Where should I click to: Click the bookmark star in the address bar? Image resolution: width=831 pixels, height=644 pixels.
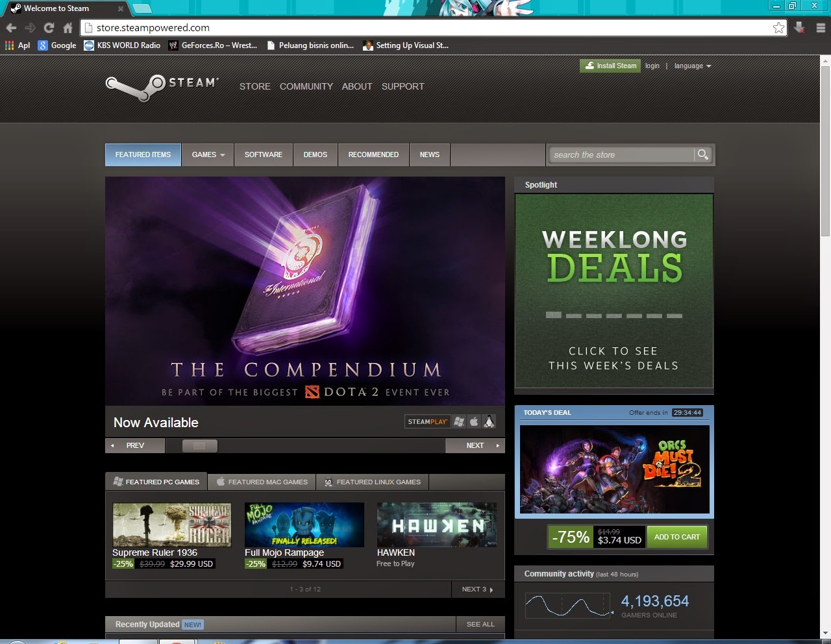point(778,28)
